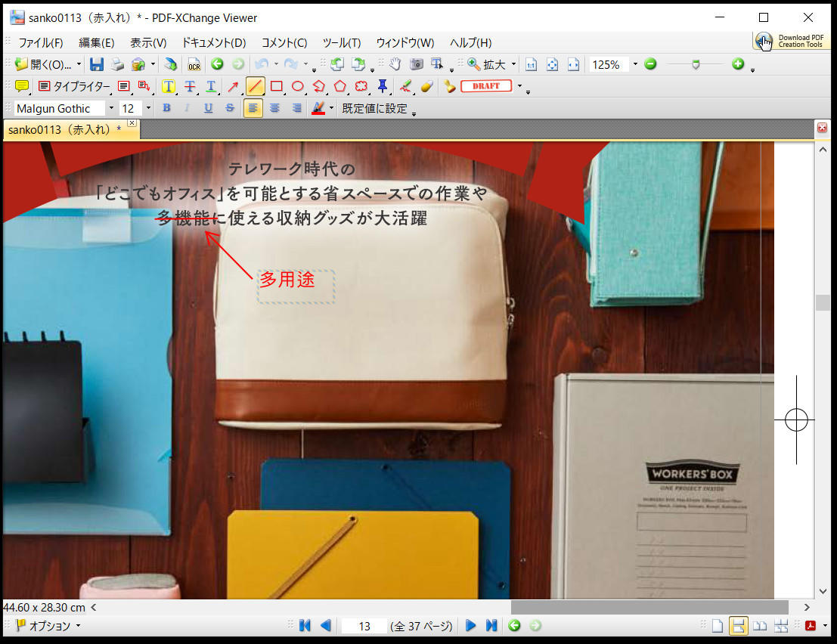837x644 pixels.
Task: Click the 既定値に設定 button
Action: (374, 108)
